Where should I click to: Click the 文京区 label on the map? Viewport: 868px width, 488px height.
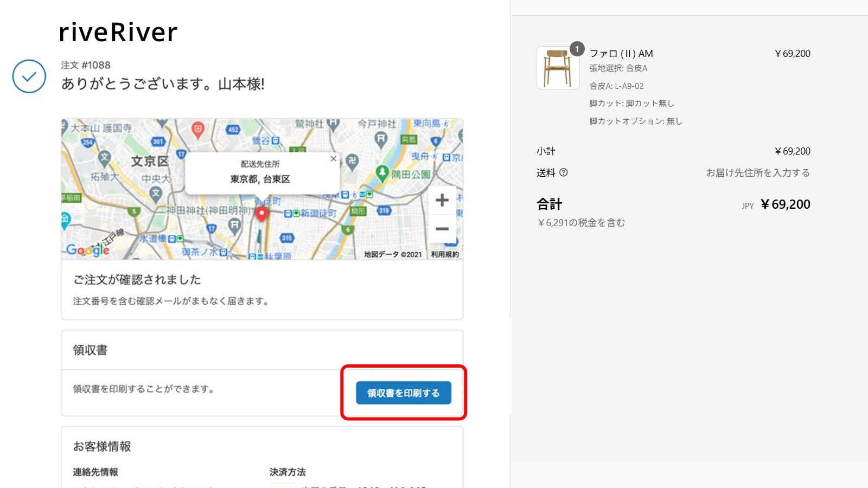150,161
